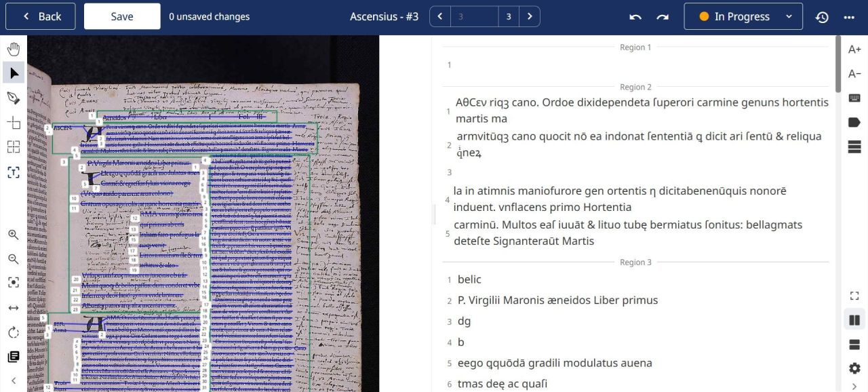Redo the last change
This screenshot has width=868, height=392.
pyautogui.click(x=663, y=17)
